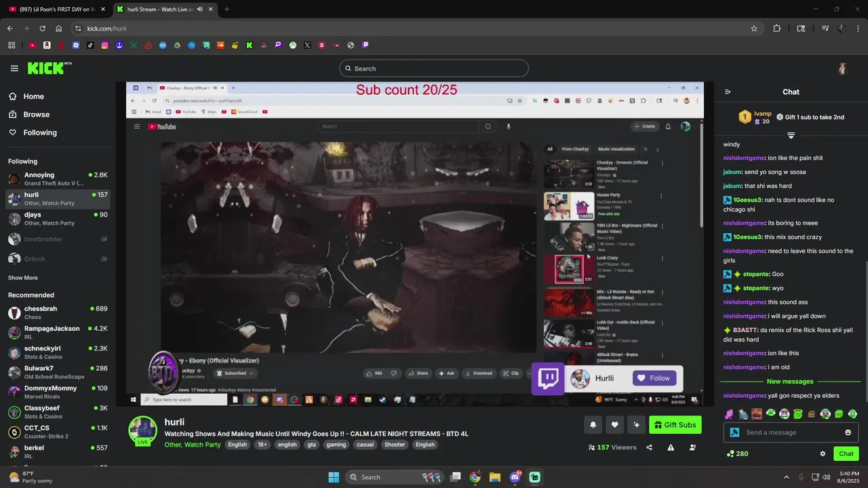Open the Chrome three-dot menu
Image resolution: width=868 pixels, height=488 pixels.
pyautogui.click(x=857, y=28)
